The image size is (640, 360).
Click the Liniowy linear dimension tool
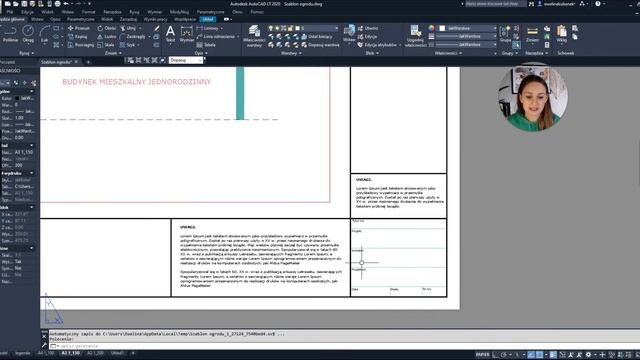coord(208,28)
